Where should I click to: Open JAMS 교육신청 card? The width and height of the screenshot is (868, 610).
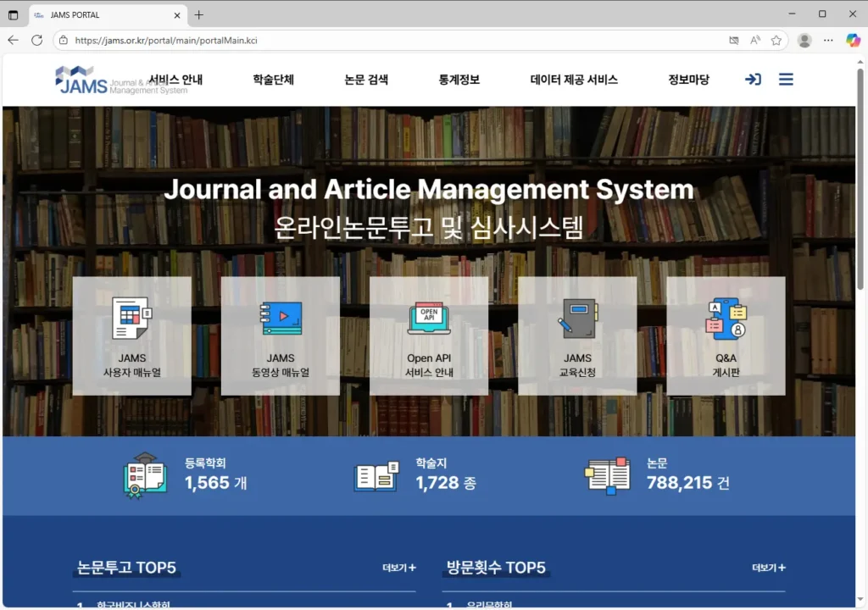coord(577,336)
